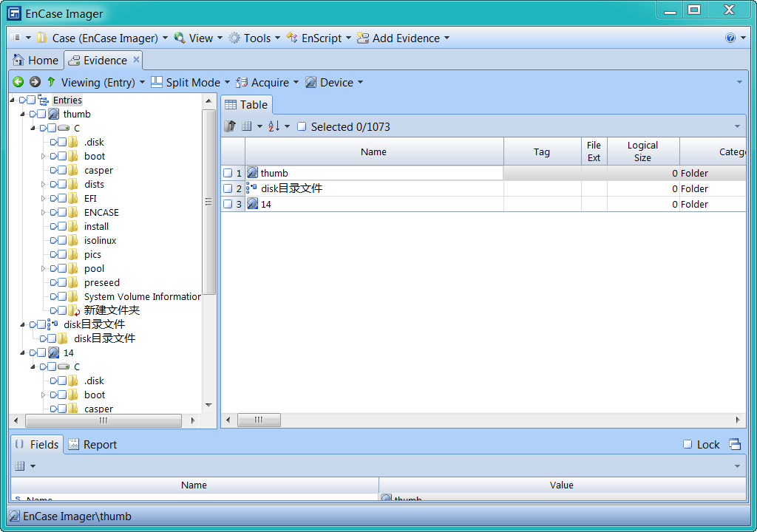Viewport: 757px width, 532px height.
Task: Click the 新建文件夹 folder icon with red mark
Action: click(x=73, y=310)
